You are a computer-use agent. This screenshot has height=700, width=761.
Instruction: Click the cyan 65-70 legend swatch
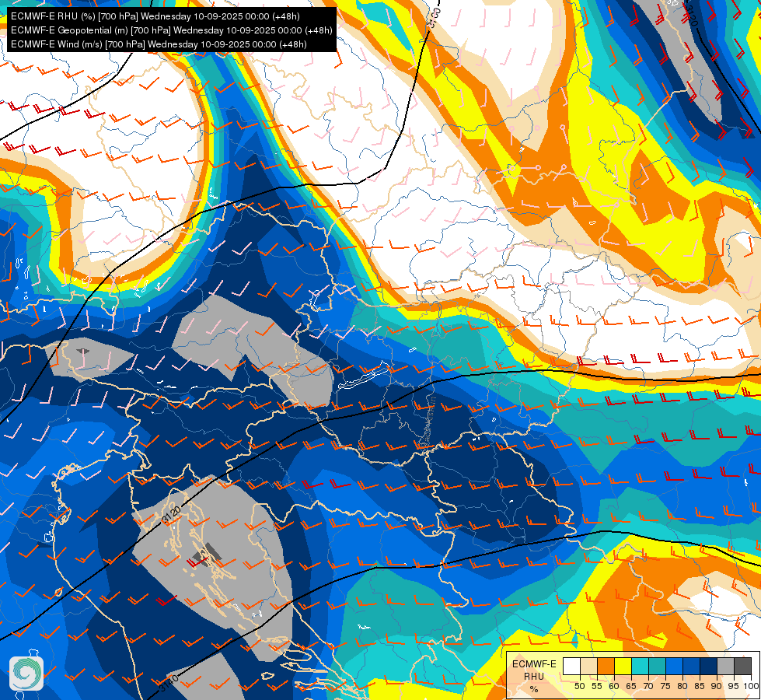(x=640, y=666)
